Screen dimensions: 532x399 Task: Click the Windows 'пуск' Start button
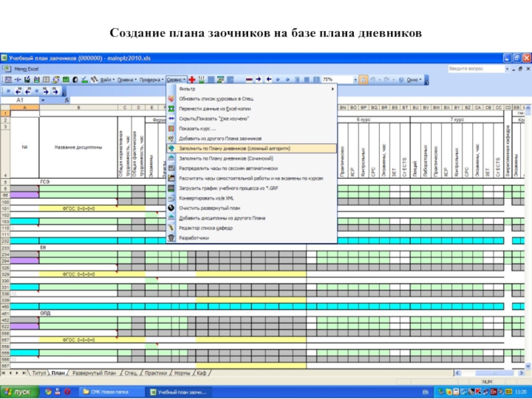(17, 392)
